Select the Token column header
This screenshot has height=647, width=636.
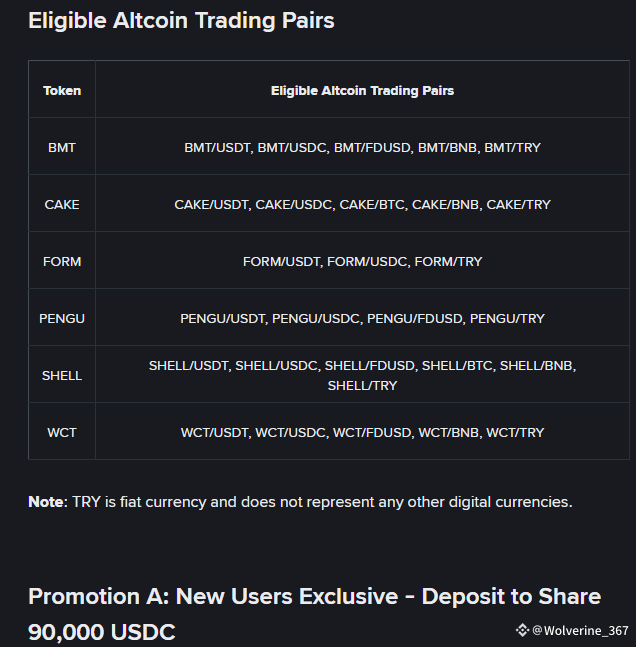[x=62, y=90]
